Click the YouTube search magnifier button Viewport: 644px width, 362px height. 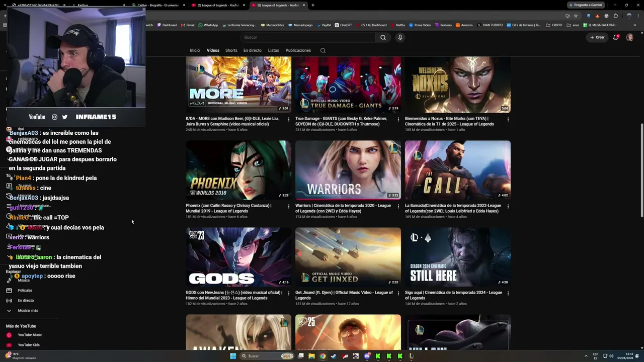point(383,37)
